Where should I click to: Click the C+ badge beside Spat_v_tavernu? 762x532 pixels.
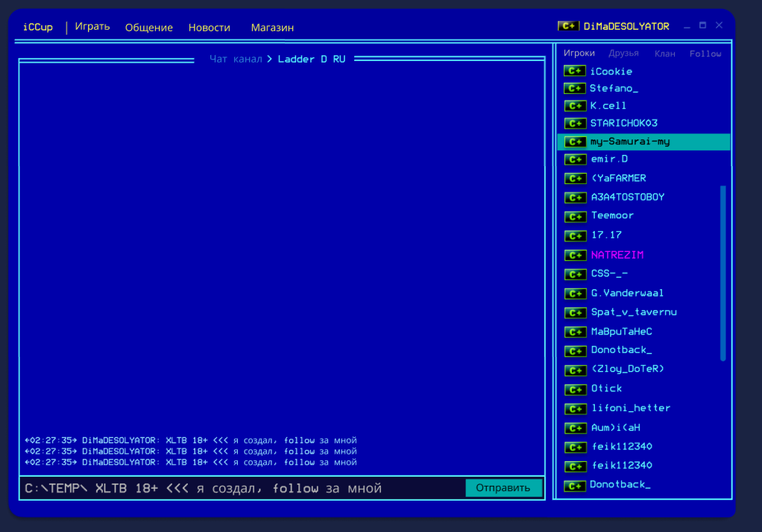tap(575, 312)
